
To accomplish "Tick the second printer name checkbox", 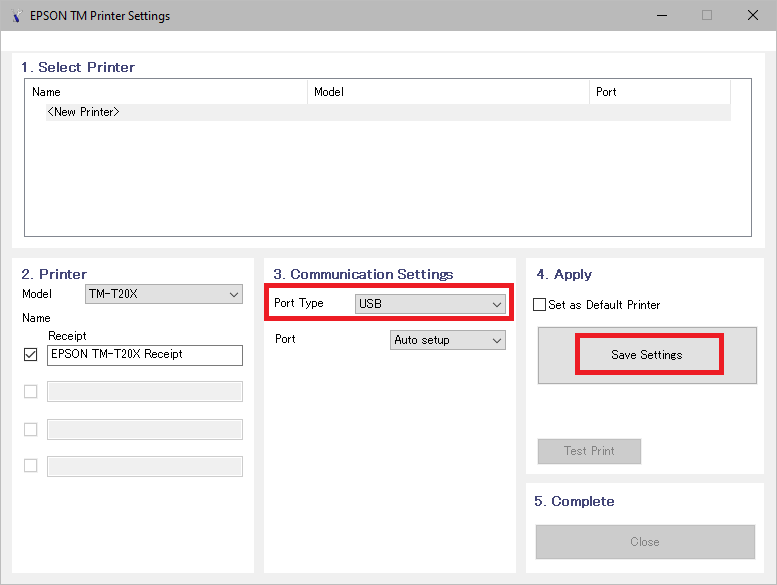I will click(31, 392).
